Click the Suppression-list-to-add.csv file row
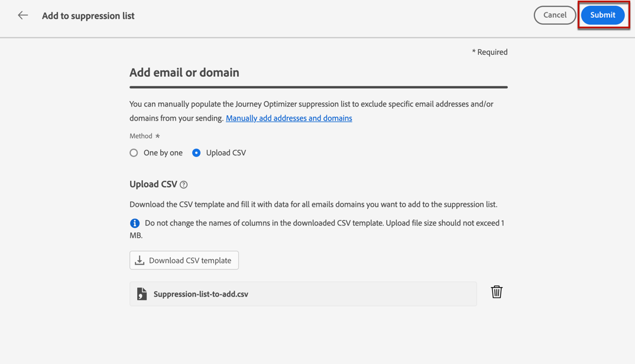Image resolution: width=635 pixels, height=364 pixels. click(303, 294)
